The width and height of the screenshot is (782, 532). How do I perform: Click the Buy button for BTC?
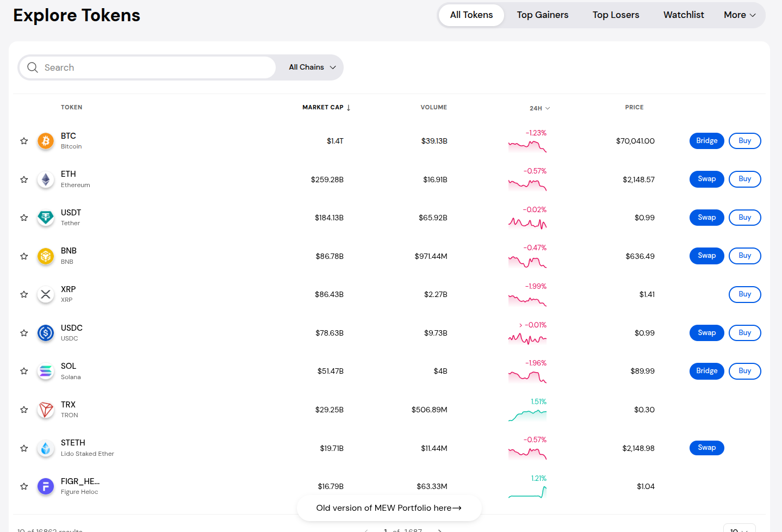click(745, 141)
